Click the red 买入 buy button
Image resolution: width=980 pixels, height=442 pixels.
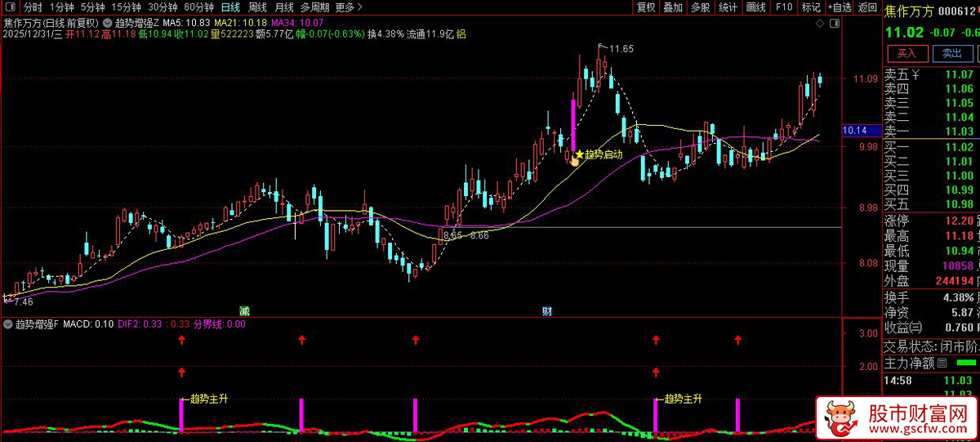click(x=907, y=53)
